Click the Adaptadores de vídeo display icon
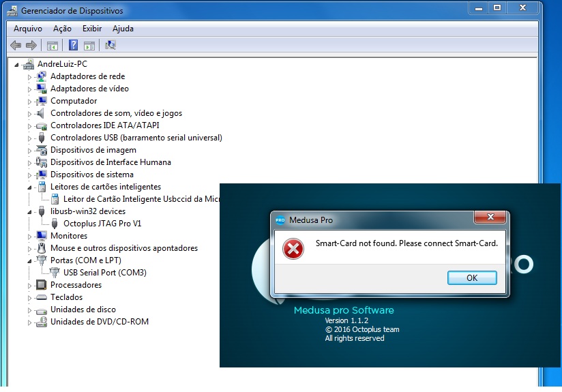 click(42, 89)
